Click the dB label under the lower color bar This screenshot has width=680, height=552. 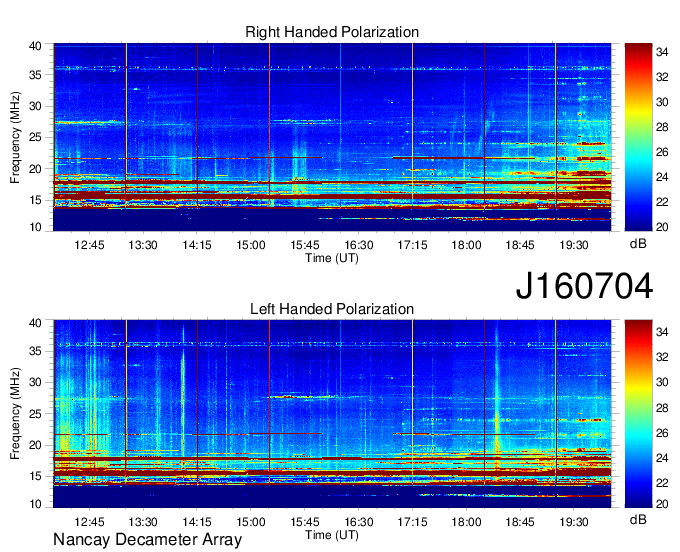click(x=638, y=519)
